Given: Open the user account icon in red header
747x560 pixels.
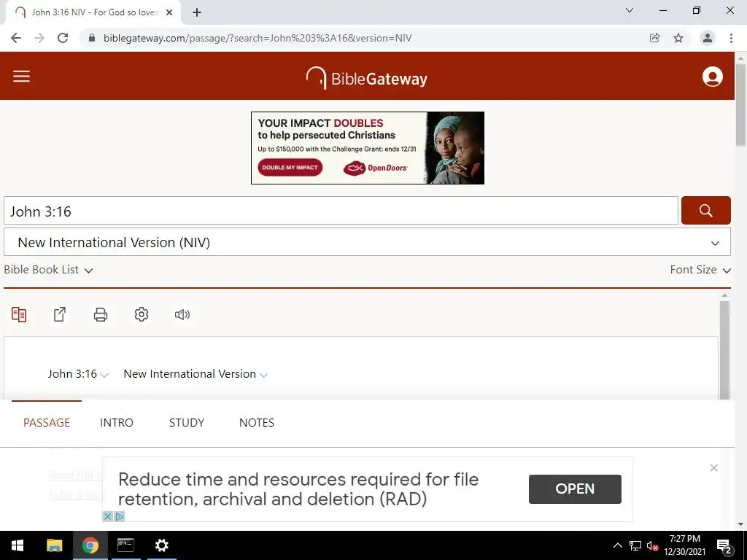Looking at the screenshot, I should point(712,76).
